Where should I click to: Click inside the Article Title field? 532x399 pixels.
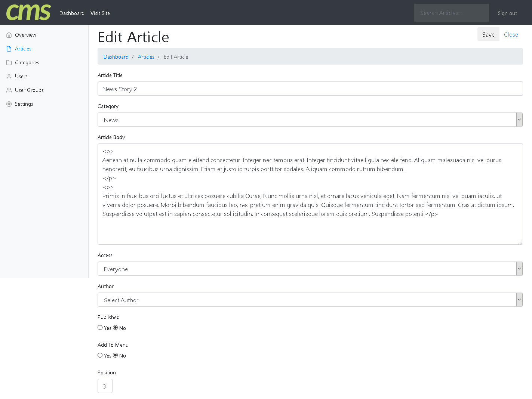[310, 89]
